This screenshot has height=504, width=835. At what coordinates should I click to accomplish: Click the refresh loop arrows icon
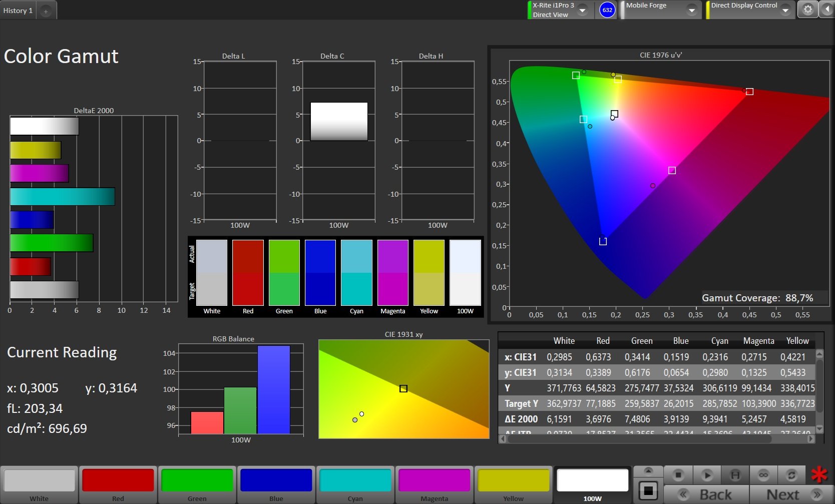click(791, 474)
